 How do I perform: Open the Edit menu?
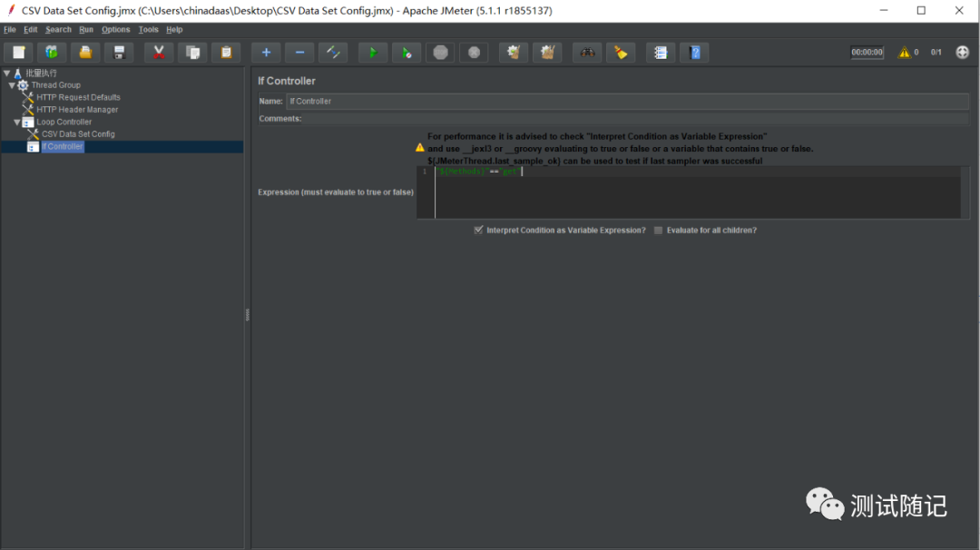(31, 29)
